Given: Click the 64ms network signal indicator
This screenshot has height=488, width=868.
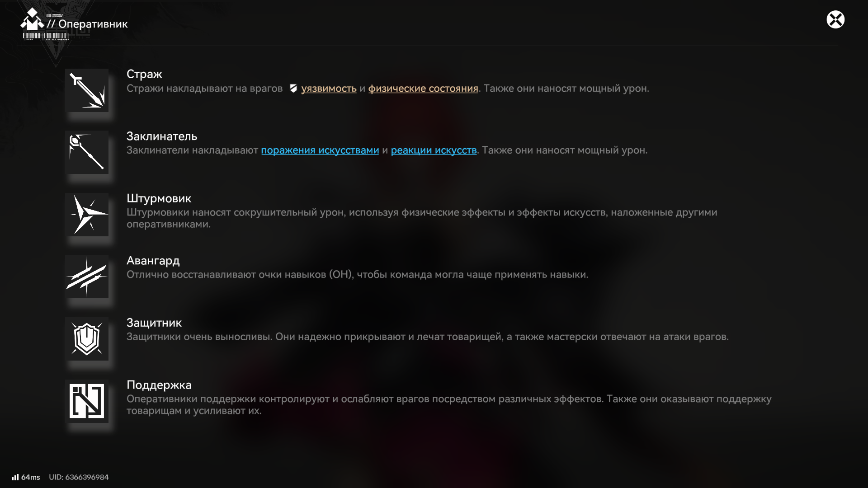Looking at the screenshot, I should pos(26,477).
